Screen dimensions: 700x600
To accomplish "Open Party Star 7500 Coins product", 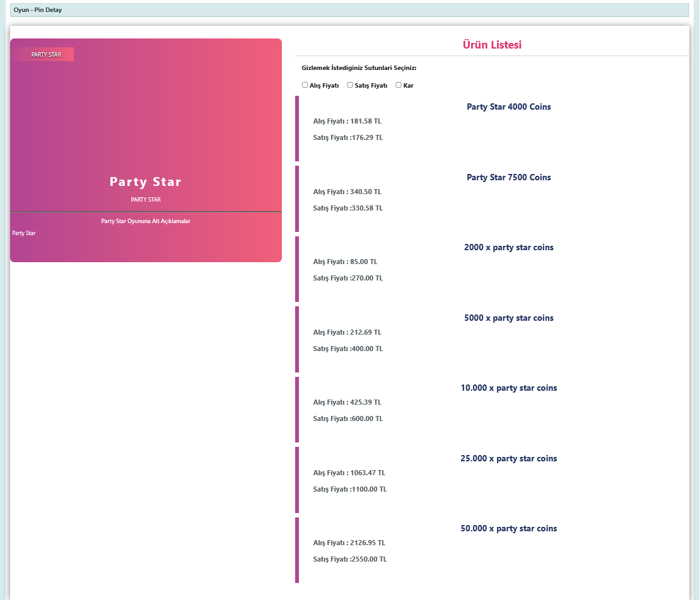I will click(508, 178).
